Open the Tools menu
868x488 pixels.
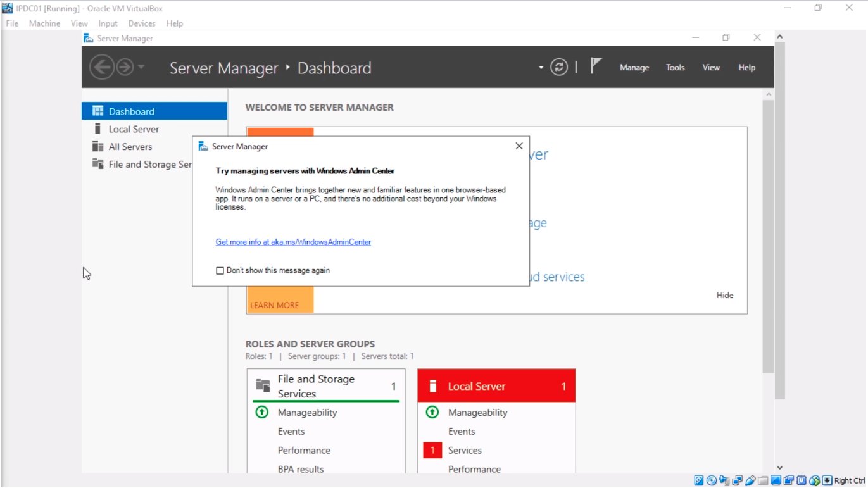[x=675, y=68]
